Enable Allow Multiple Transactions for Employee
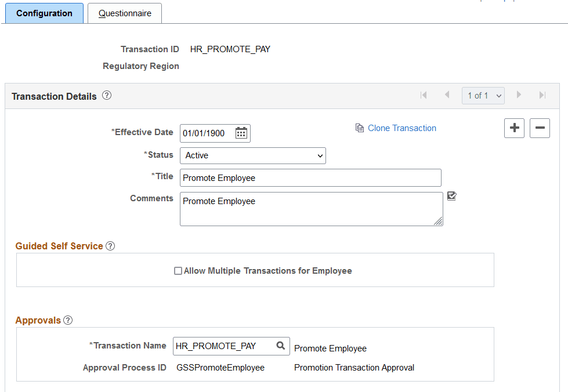This screenshot has height=392, width=568. 178,270
